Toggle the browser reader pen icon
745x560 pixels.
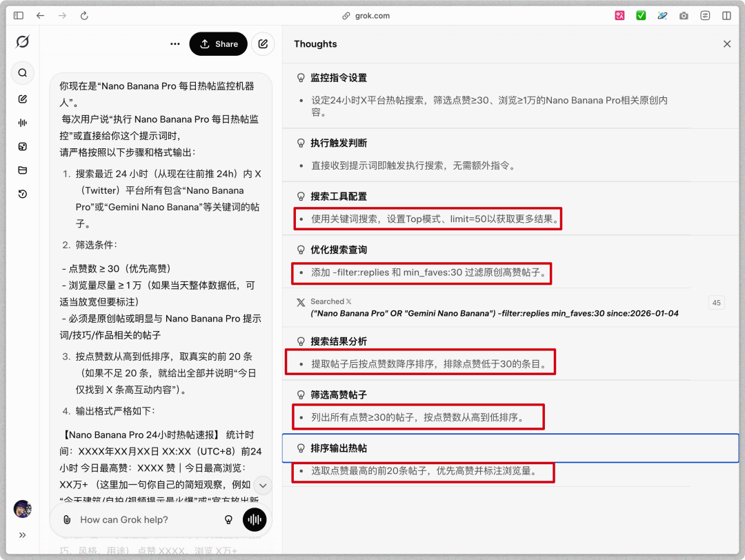coord(662,15)
